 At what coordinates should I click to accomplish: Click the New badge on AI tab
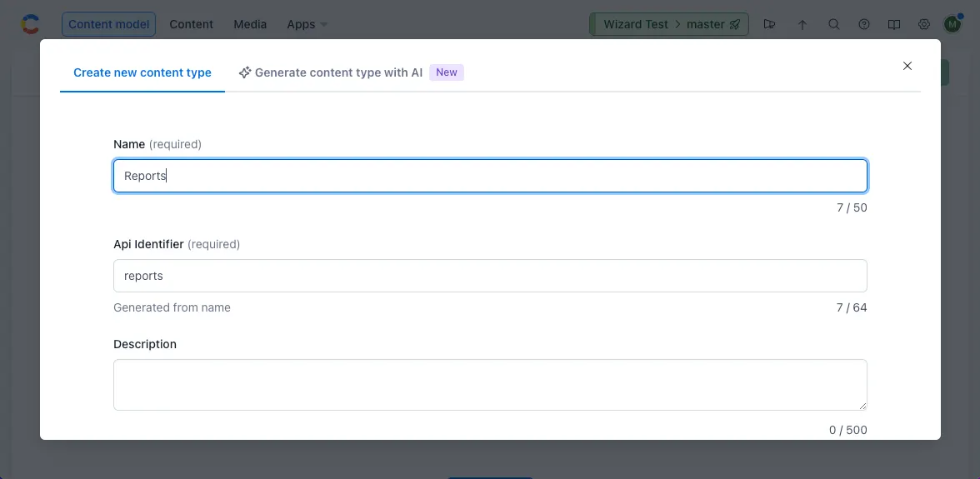447,72
